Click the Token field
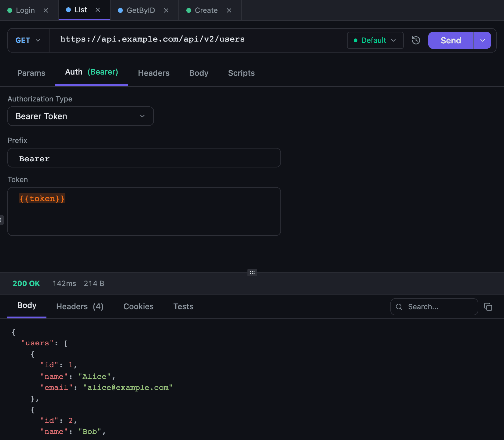Viewport: 504px width, 440px height. point(144,211)
